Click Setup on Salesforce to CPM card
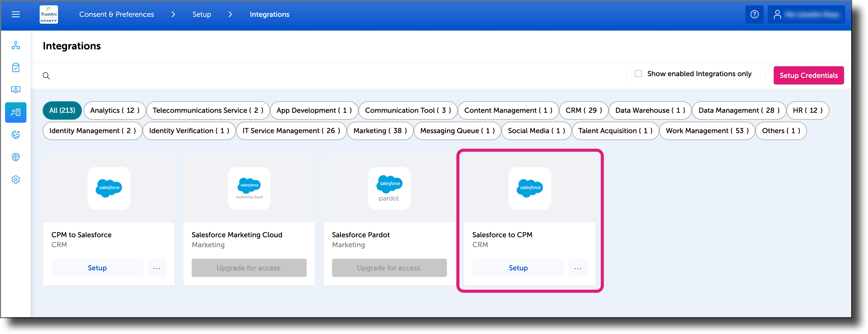The width and height of the screenshot is (868, 334). pyautogui.click(x=518, y=268)
